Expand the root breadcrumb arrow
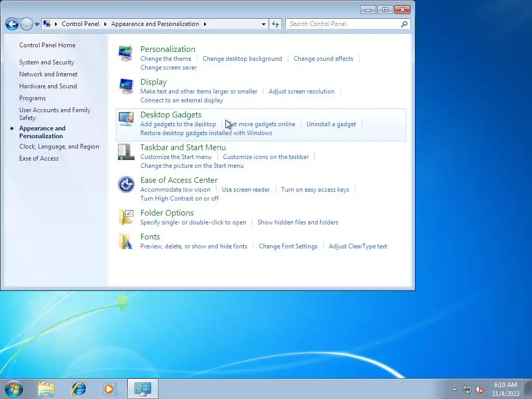 [x=56, y=24]
